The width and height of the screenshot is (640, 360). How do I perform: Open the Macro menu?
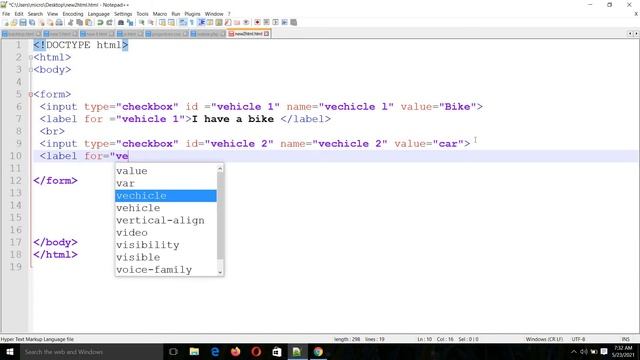click(x=160, y=14)
